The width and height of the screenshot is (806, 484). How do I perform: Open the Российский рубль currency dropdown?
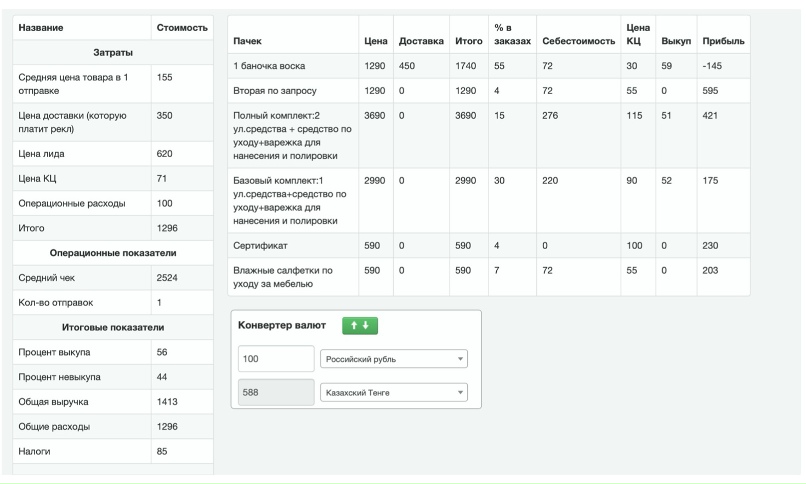tap(393, 359)
